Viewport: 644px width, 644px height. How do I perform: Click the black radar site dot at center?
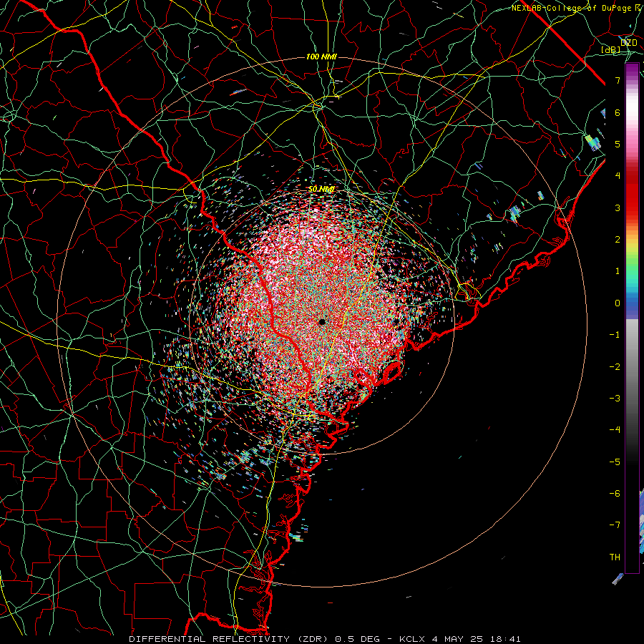323,321
